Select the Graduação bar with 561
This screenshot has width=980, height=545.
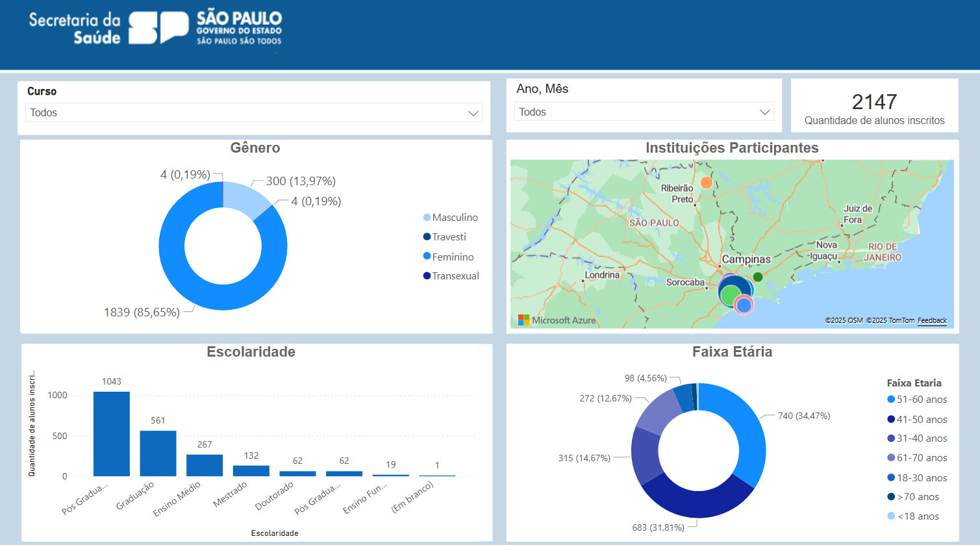158,453
